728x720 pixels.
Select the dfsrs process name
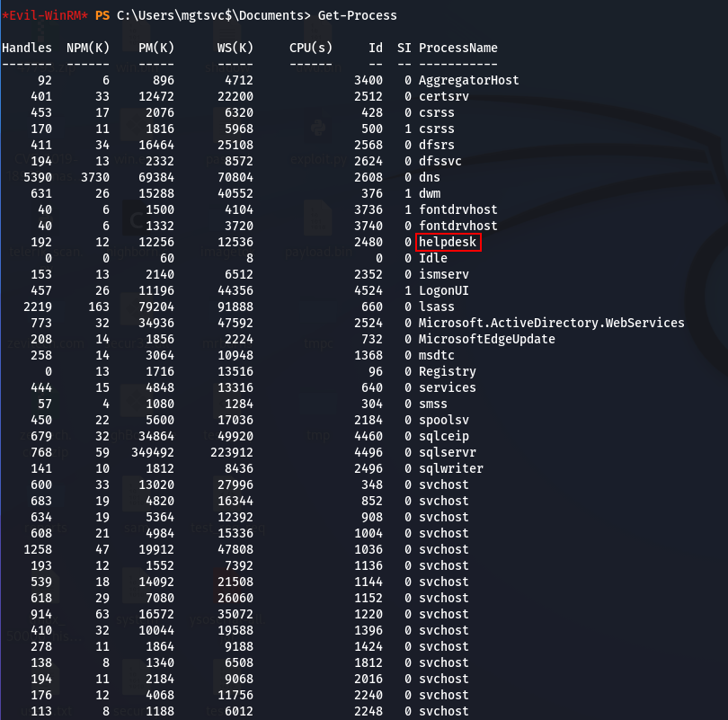(x=437, y=145)
